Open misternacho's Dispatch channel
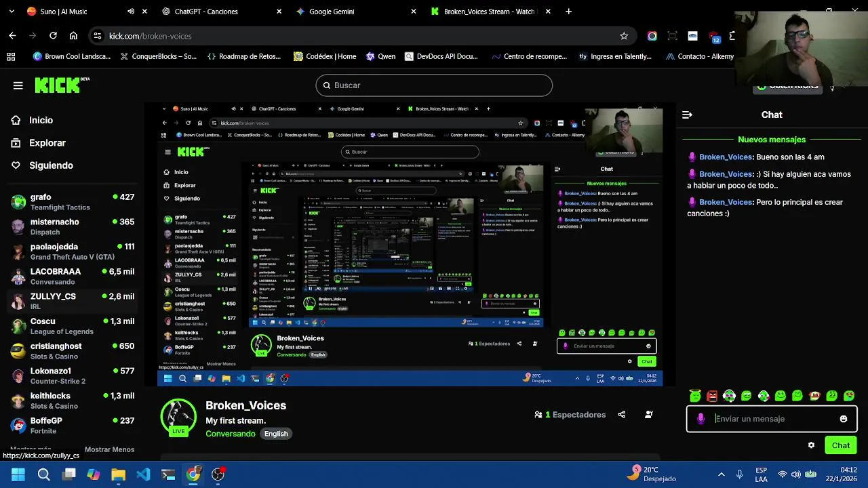 pyautogui.click(x=73, y=227)
